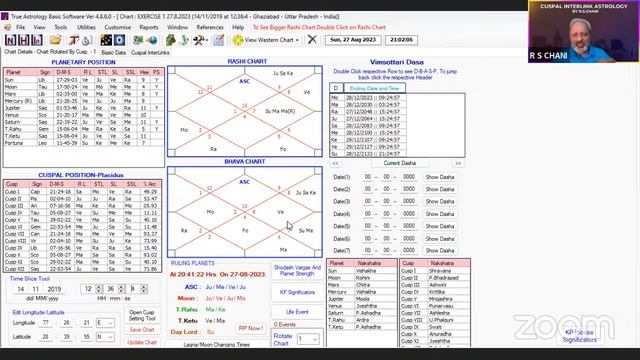The height and width of the screenshot is (360, 640).
Task: Click the app icon beside File menu
Action: (7, 27)
